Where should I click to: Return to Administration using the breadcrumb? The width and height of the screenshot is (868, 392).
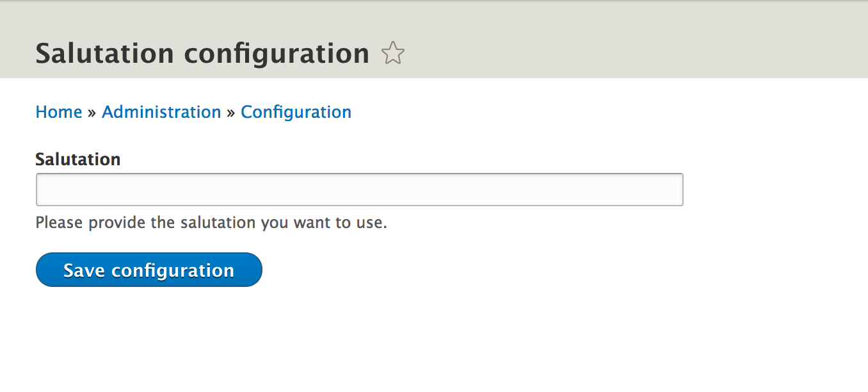pyautogui.click(x=161, y=112)
